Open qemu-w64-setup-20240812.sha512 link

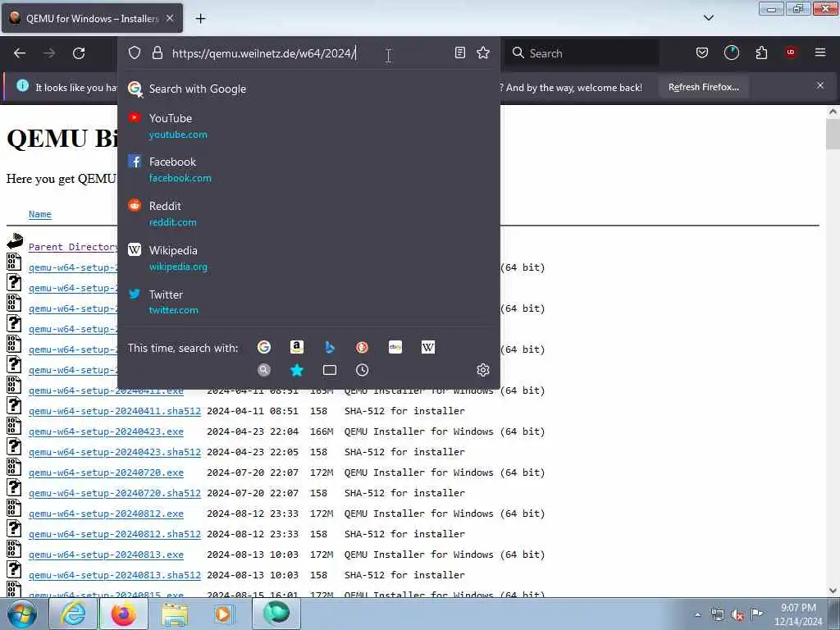tap(115, 534)
